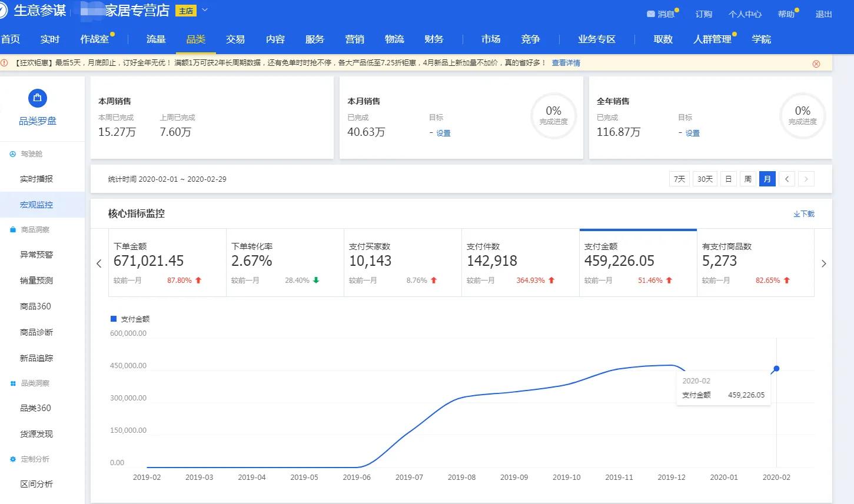The width and height of the screenshot is (854, 504).
Task: Switch to 日 daily view
Action: 728,179
